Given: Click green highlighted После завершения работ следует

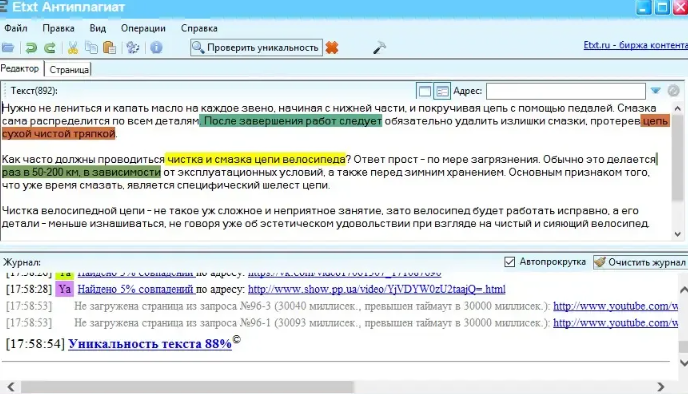Looking at the screenshot, I should point(291,121).
